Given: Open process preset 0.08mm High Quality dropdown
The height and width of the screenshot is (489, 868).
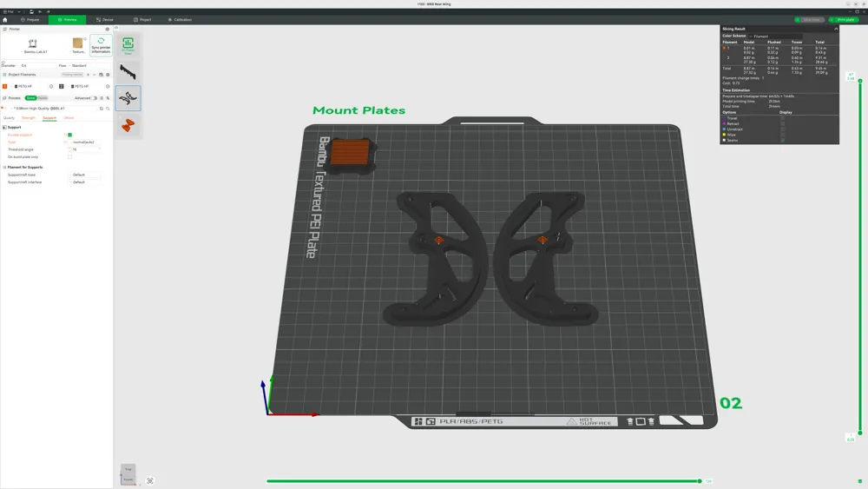Looking at the screenshot, I should click(54, 109).
